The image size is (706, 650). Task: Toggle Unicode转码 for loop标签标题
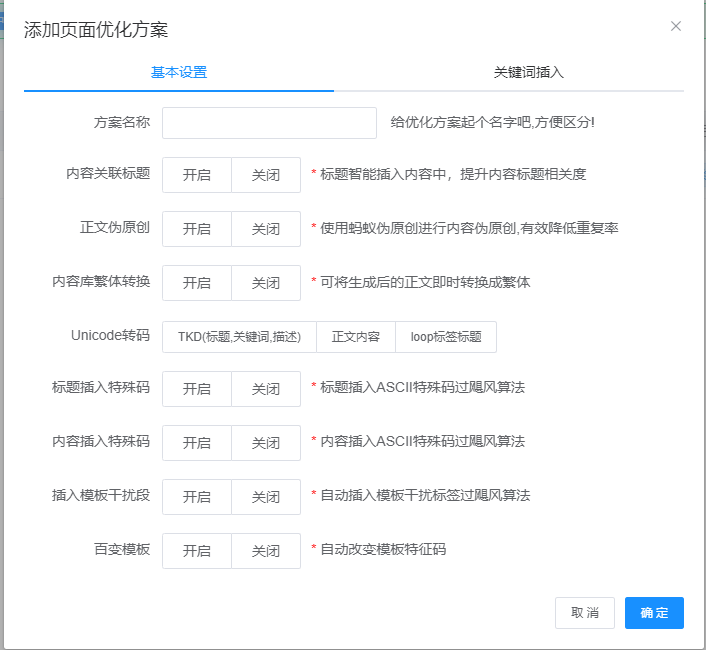446,337
